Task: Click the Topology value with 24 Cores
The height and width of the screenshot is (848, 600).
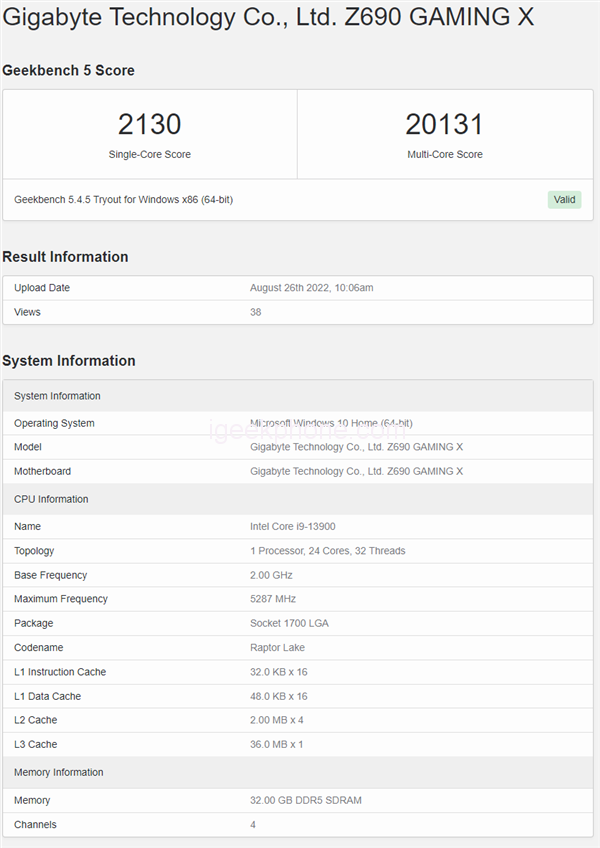Action: tap(327, 551)
